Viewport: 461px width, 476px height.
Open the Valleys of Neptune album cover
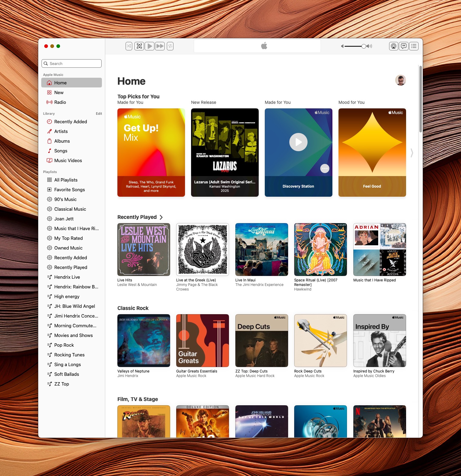[x=144, y=341]
